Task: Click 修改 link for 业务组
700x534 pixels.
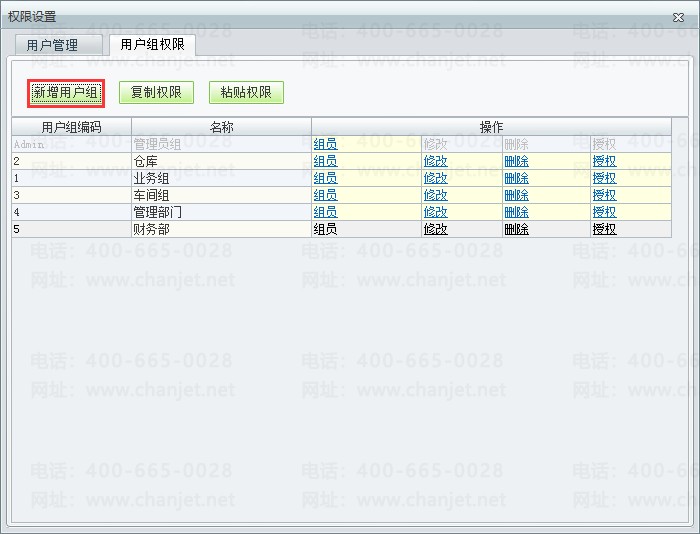Action: coord(435,178)
